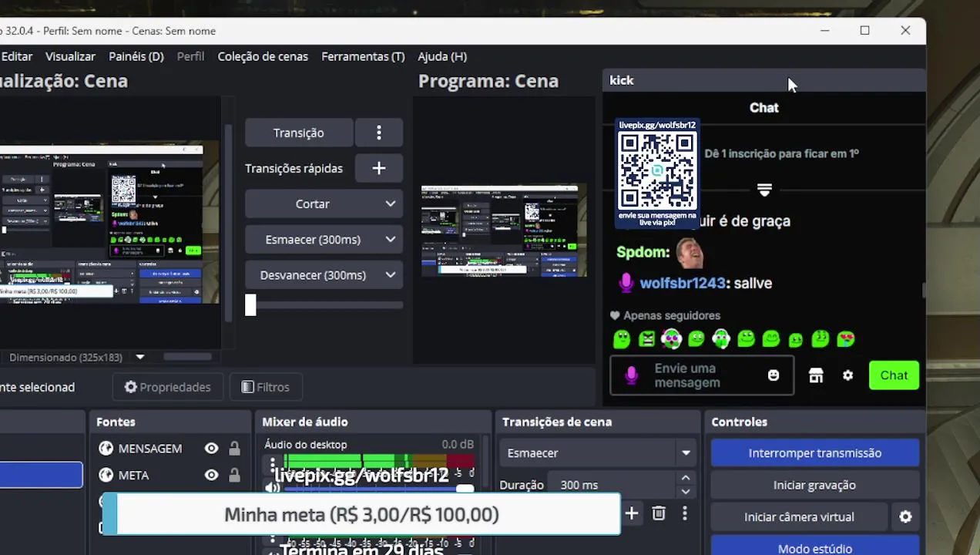Hide the MENSAGEM source eye icon
The width and height of the screenshot is (980, 555).
pyautogui.click(x=211, y=449)
